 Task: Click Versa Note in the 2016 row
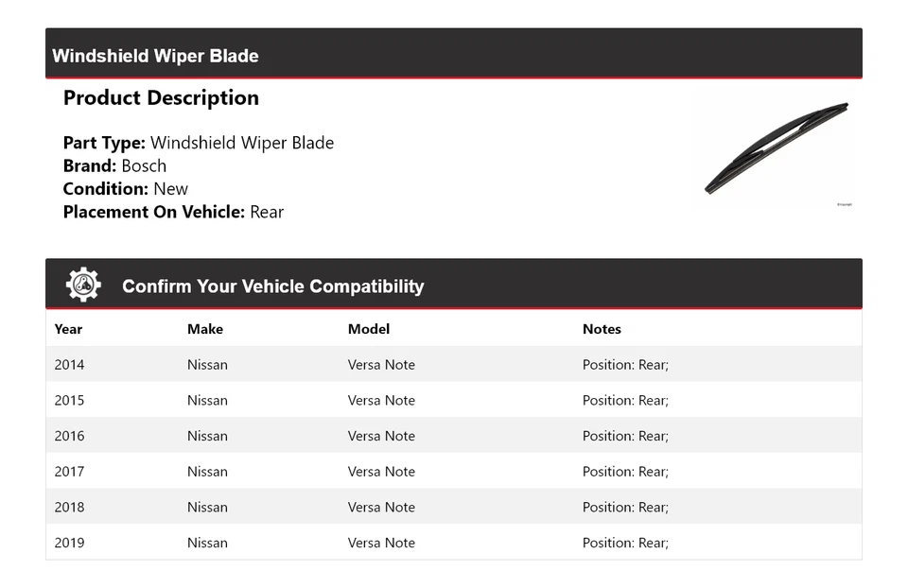[x=381, y=436]
